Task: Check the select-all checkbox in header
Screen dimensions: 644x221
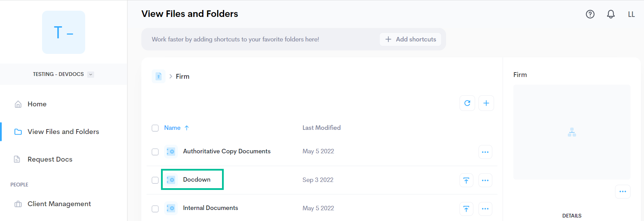Action: point(155,128)
